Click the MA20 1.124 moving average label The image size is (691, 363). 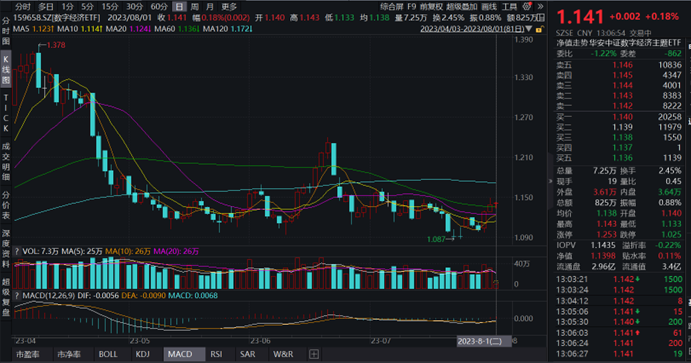(x=127, y=29)
